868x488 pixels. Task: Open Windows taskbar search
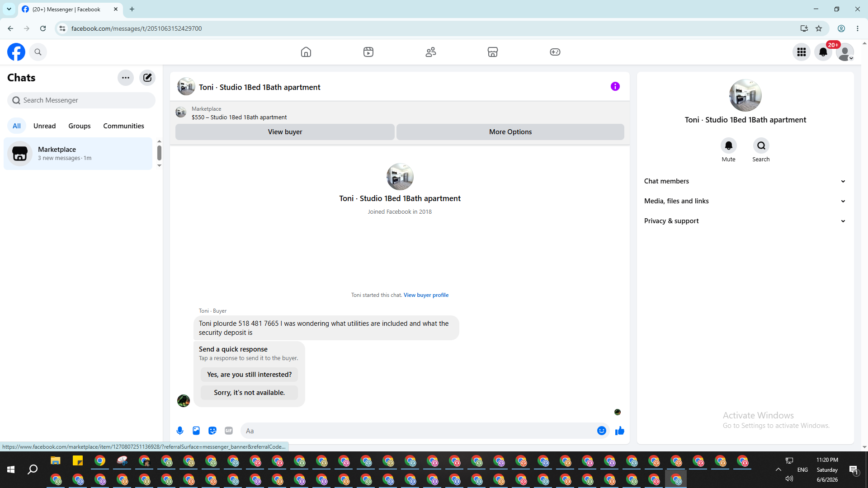33,470
